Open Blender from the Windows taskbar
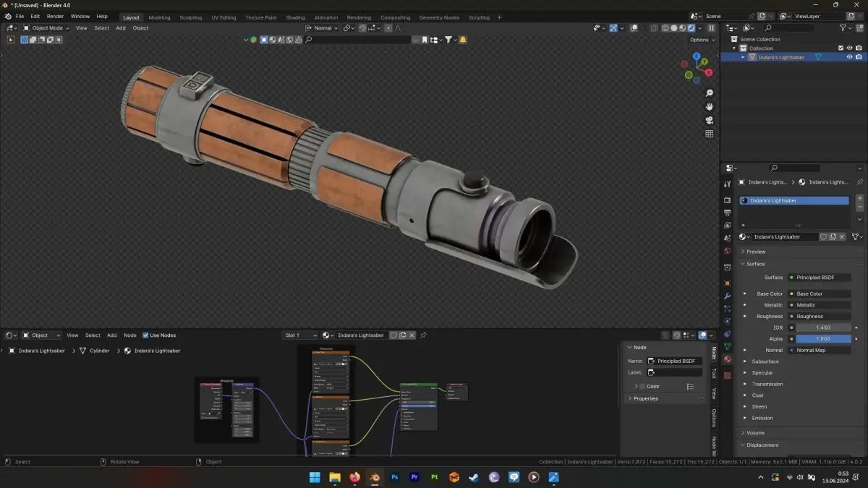 (x=374, y=477)
